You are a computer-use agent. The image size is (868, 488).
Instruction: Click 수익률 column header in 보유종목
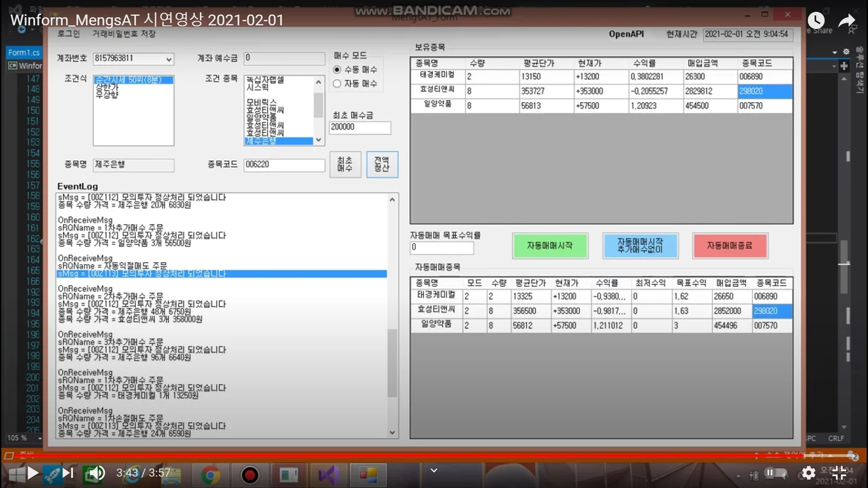click(655, 63)
